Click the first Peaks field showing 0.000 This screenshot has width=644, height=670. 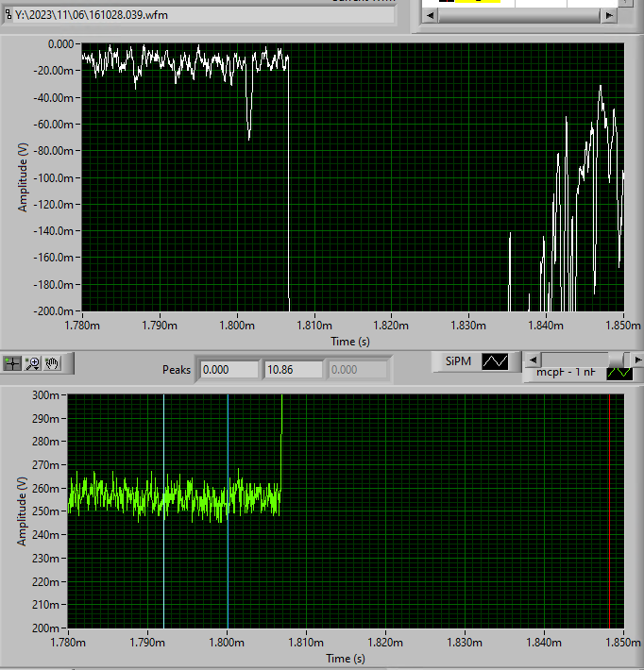pos(229,370)
